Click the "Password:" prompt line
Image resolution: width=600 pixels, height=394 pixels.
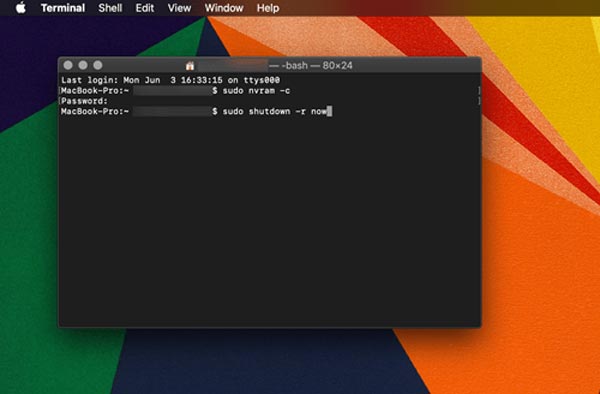(x=85, y=101)
